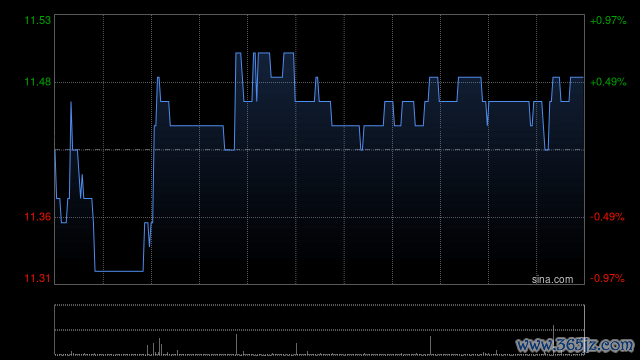Image resolution: width=640 pixels, height=360 pixels.
Task: Click the 11.53 price axis label
Action: (38, 20)
